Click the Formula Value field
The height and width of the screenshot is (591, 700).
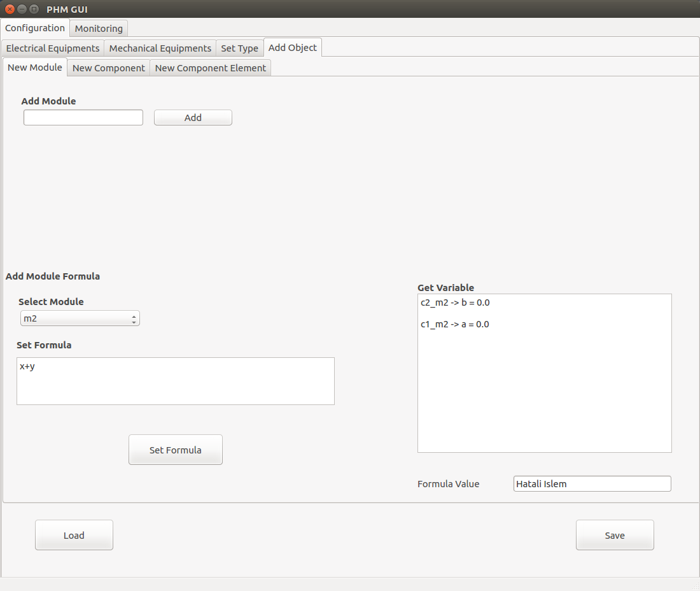tap(592, 484)
